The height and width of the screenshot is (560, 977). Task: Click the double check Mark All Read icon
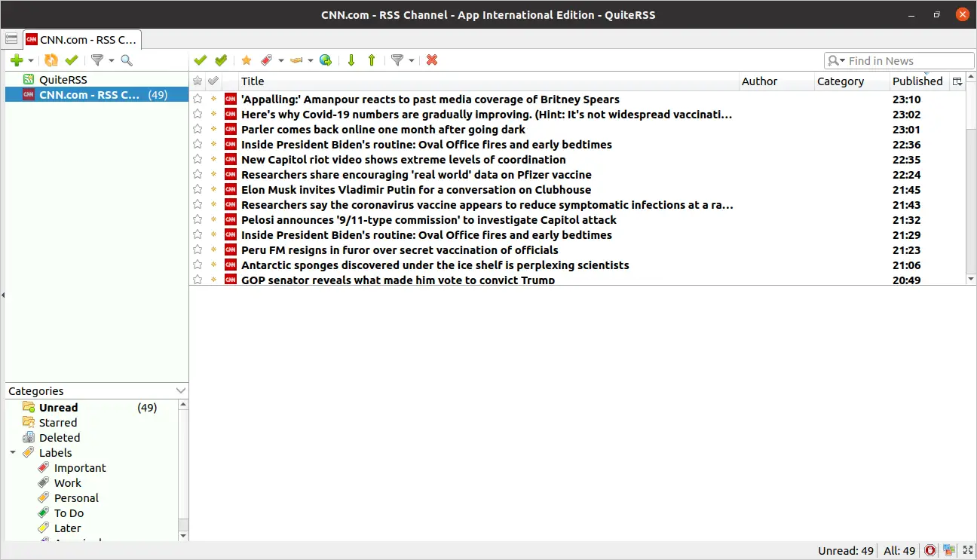(x=221, y=60)
